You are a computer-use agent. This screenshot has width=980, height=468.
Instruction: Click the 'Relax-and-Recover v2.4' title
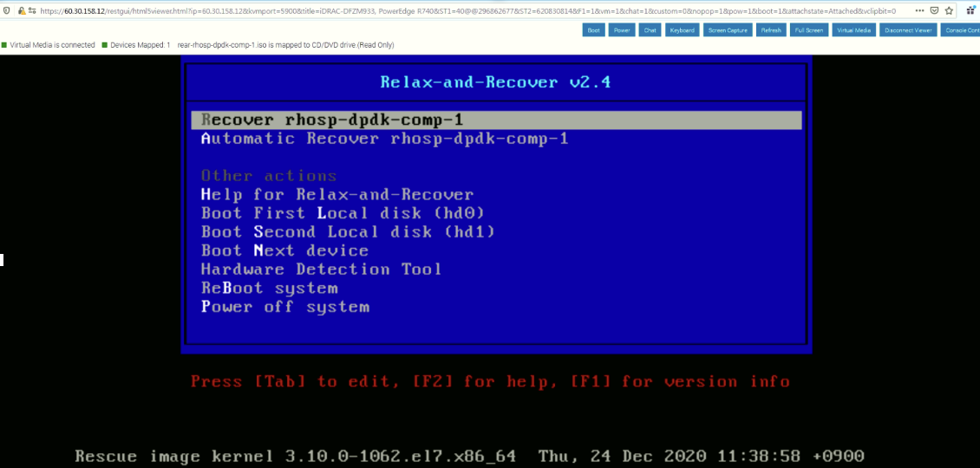[495, 81]
